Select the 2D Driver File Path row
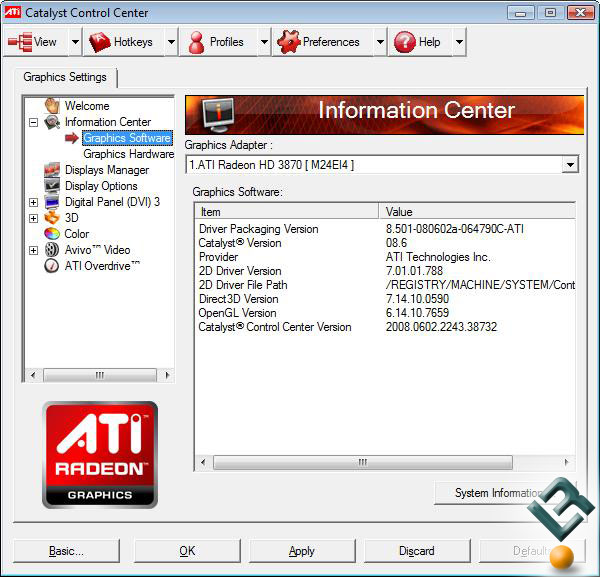The width and height of the screenshot is (600, 577). [385, 285]
